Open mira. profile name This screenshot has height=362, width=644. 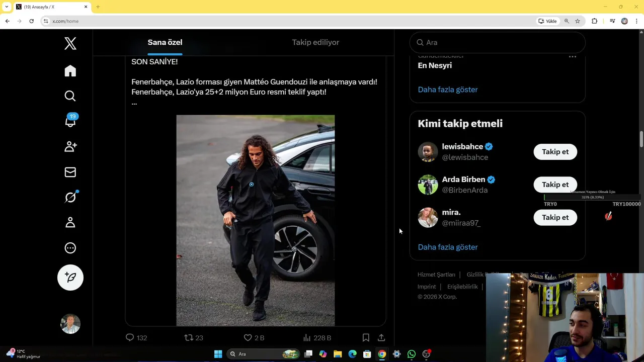click(451, 212)
